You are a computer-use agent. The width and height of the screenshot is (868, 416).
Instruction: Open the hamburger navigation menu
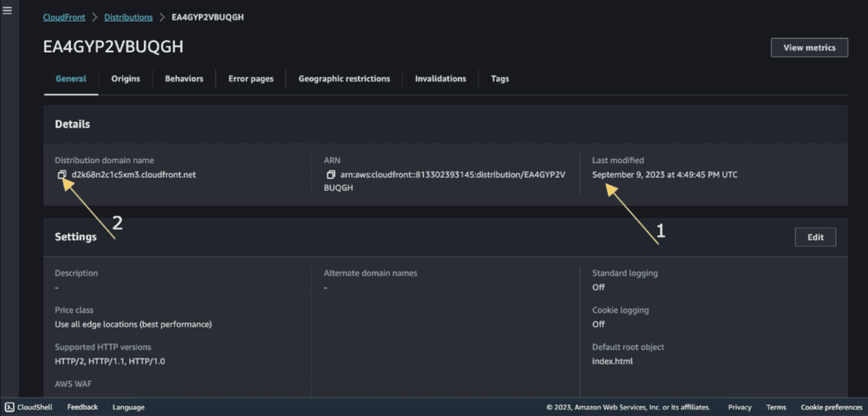tap(7, 10)
